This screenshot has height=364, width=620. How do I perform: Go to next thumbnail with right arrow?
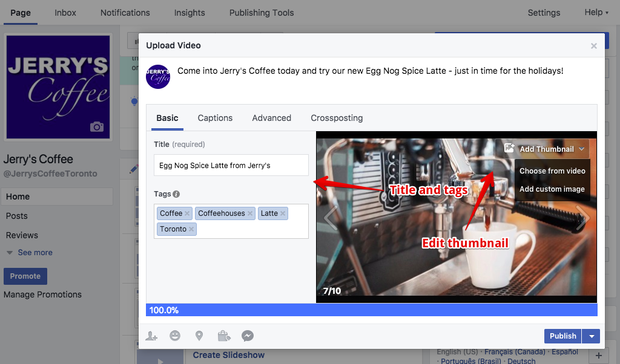click(582, 218)
